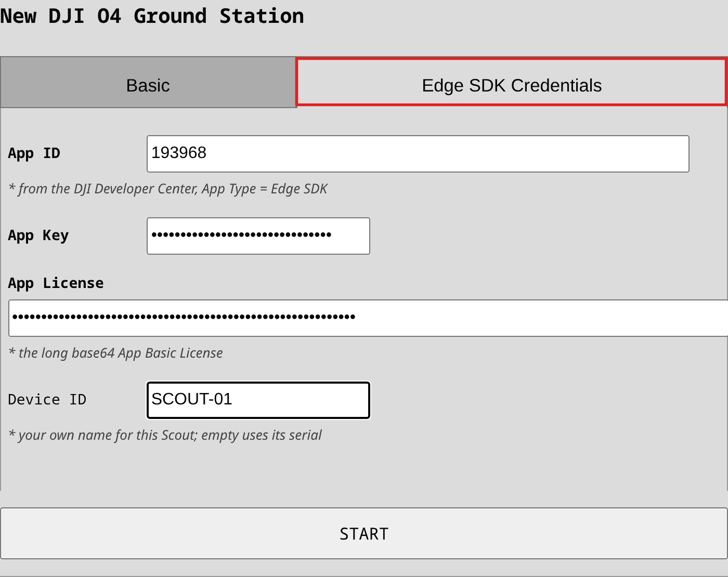Click the "New DJI O4 Ground Station" heading
728x577 pixels.
coord(152,16)
